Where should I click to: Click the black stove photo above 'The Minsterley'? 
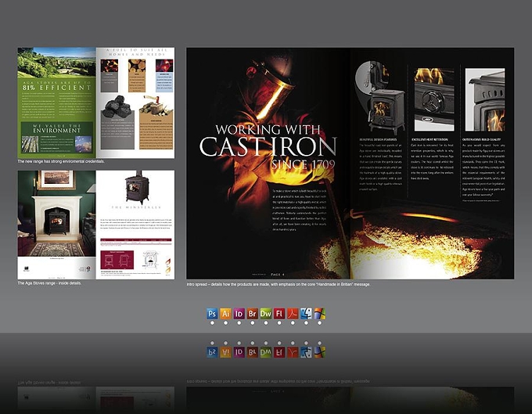[137, 189]
